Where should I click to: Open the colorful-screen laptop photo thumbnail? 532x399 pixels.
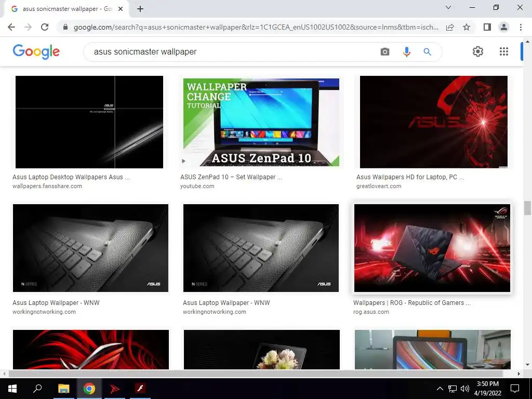point(433,350)
